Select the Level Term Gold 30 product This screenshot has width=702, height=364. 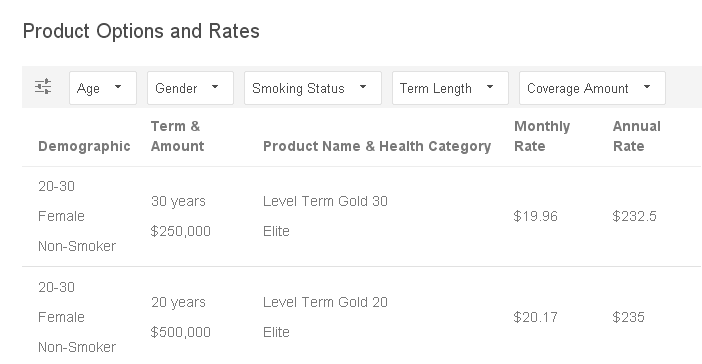tap(325, 201)
